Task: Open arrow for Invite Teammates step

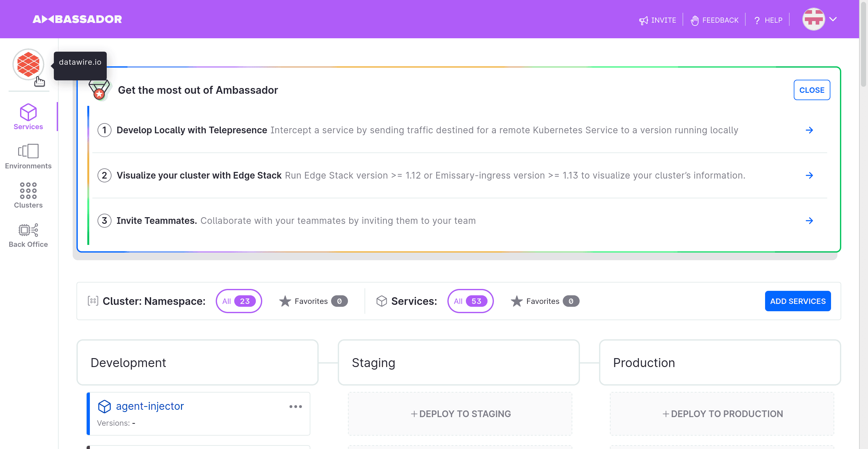Action: pyautogui.click(x=809, y=220)
